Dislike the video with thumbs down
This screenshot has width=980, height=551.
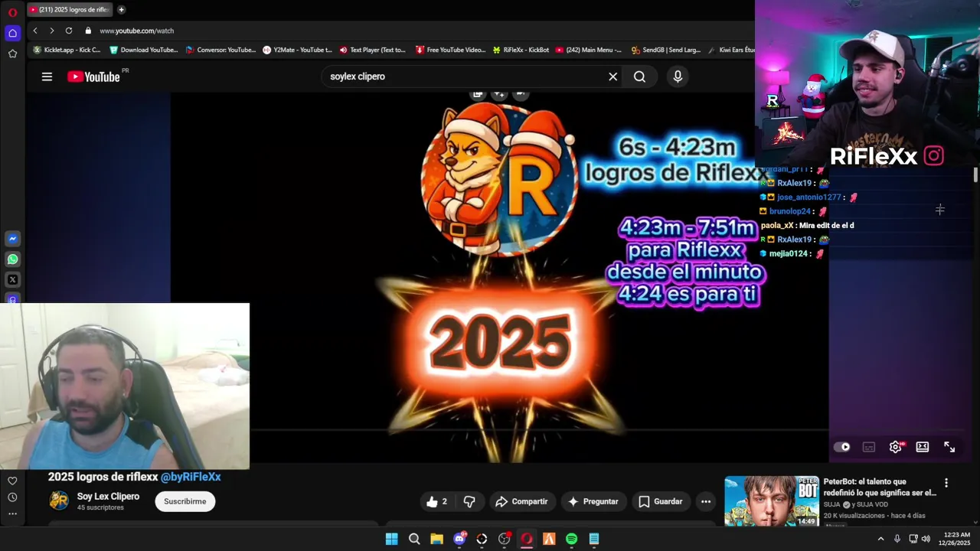point(469,502)
